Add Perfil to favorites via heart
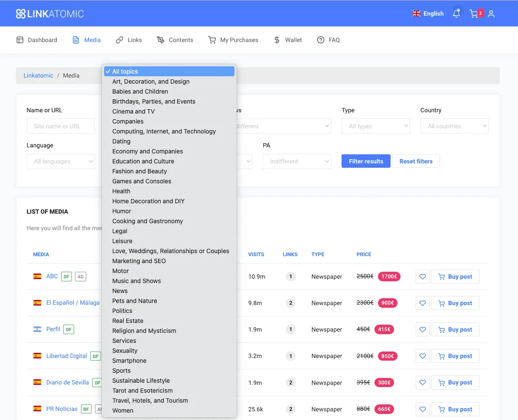518x420 pixels. tap(422, 329)
